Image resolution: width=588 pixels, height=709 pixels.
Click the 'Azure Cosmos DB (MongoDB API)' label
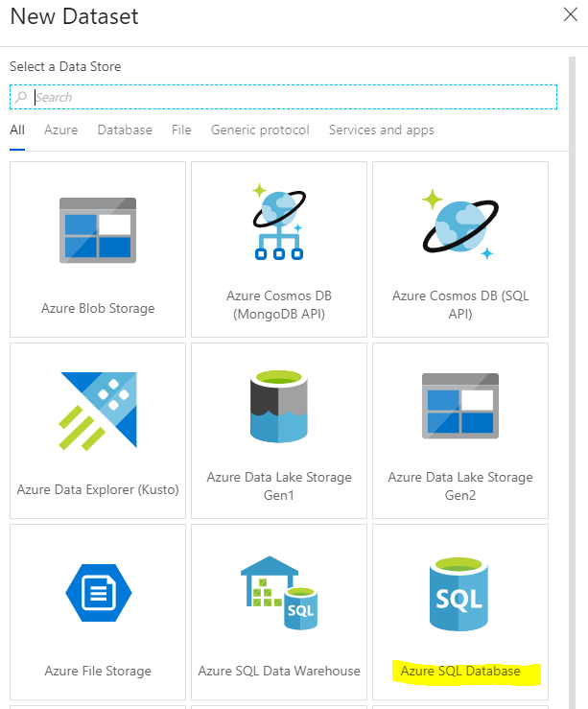click(279, 305)
